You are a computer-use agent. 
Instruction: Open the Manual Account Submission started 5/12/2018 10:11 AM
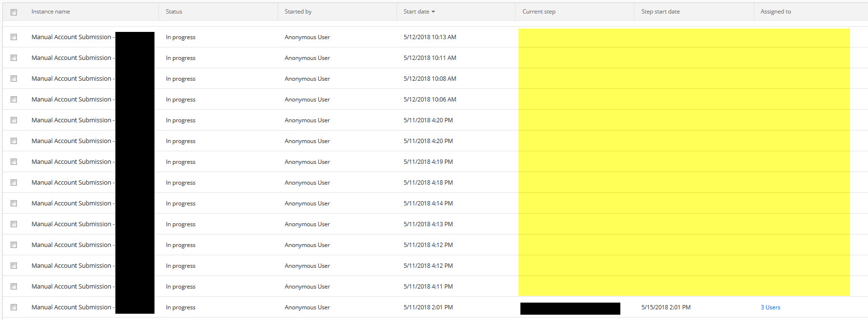click(71, 58)
